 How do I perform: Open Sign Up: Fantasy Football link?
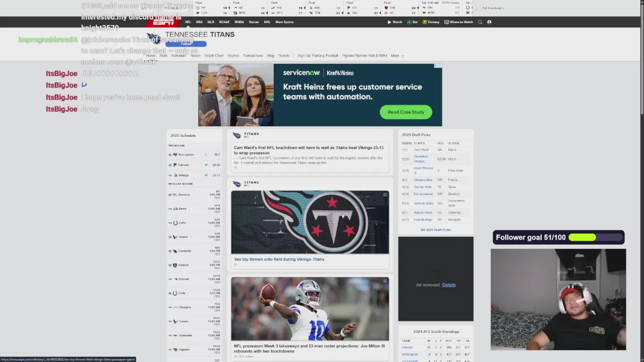tap(318, 56)
